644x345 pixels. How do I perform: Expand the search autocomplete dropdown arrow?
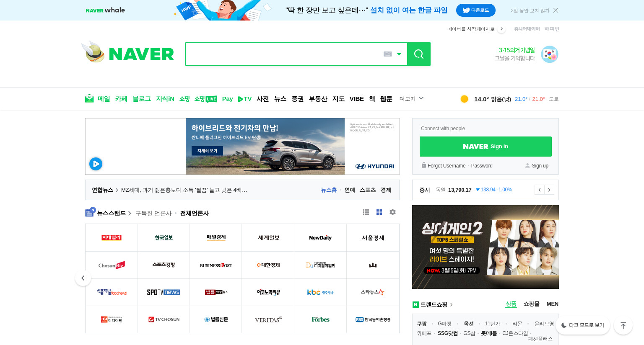(399, 54)
